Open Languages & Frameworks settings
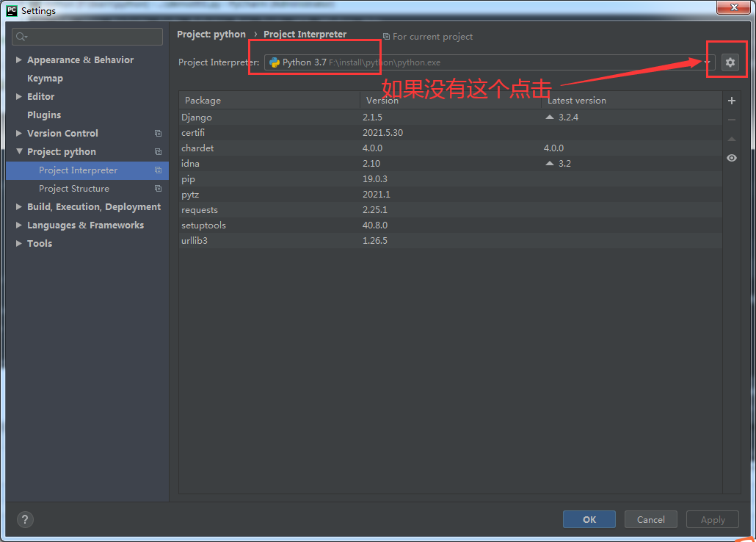 pyautogui.click(x=85, y=225)
